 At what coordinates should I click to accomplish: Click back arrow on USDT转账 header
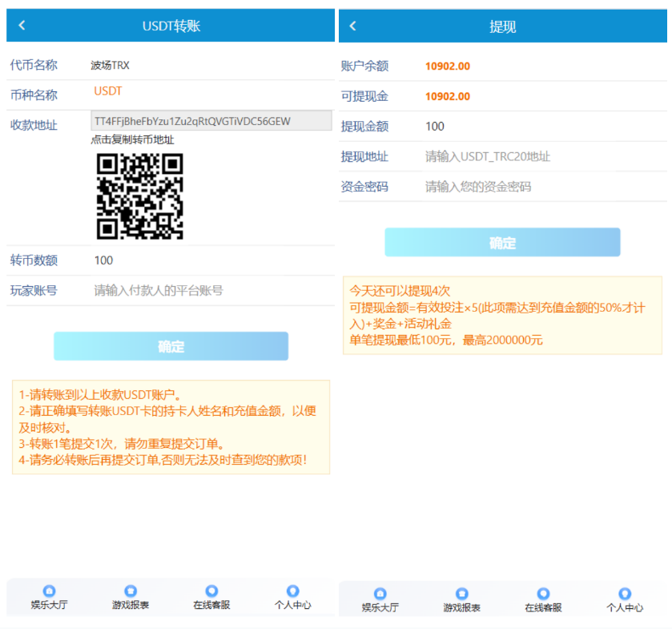coord(22,26)
